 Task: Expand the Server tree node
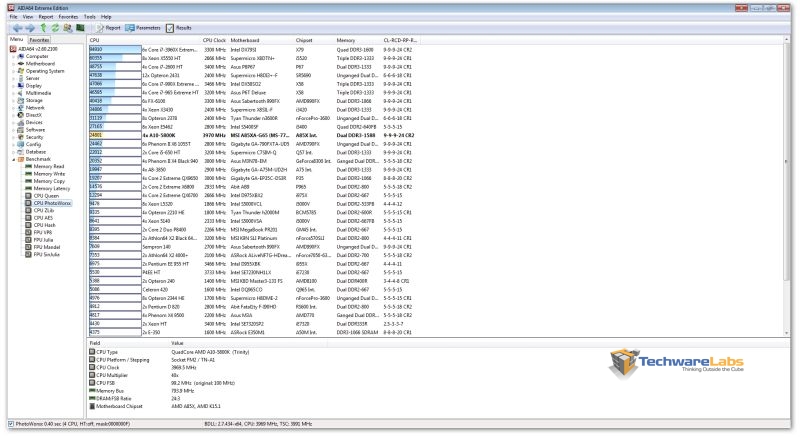point(14,79)
